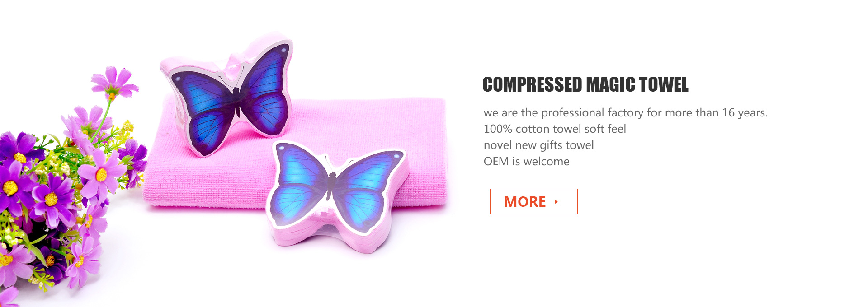
Task: Select the COMPRESSED MAGIC TOWEL heading
Action: point(585,85)
